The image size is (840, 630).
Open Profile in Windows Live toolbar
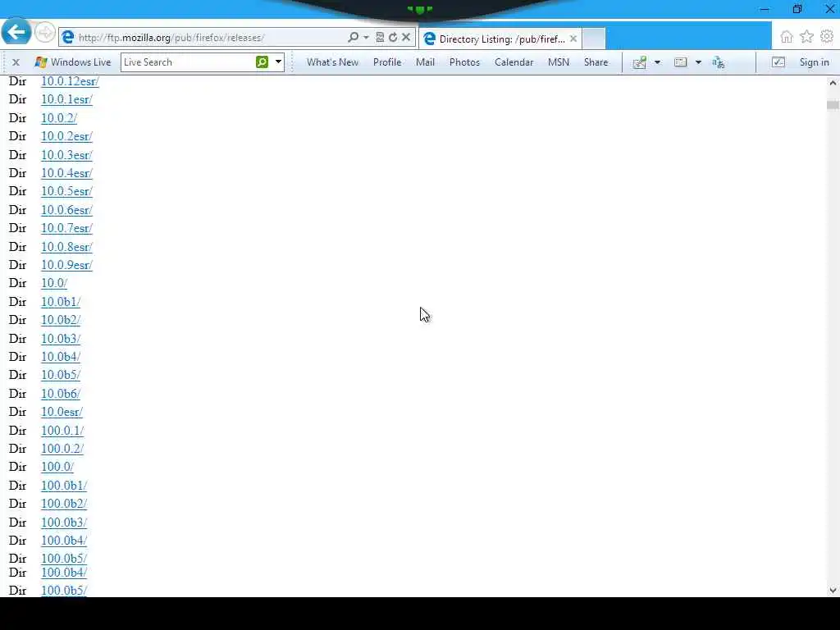tap(387, 62)
